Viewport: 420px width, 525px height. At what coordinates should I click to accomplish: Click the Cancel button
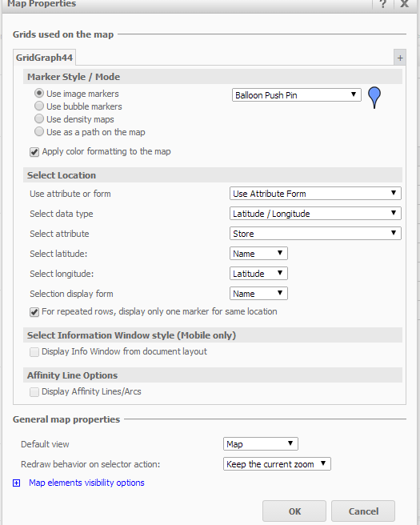point(363,511)
